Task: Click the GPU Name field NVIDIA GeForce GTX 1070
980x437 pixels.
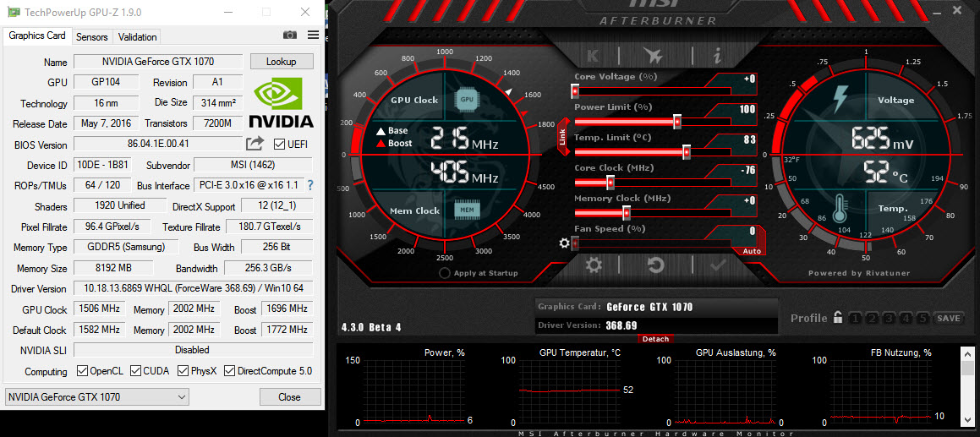Action: [x=158, y=61]
